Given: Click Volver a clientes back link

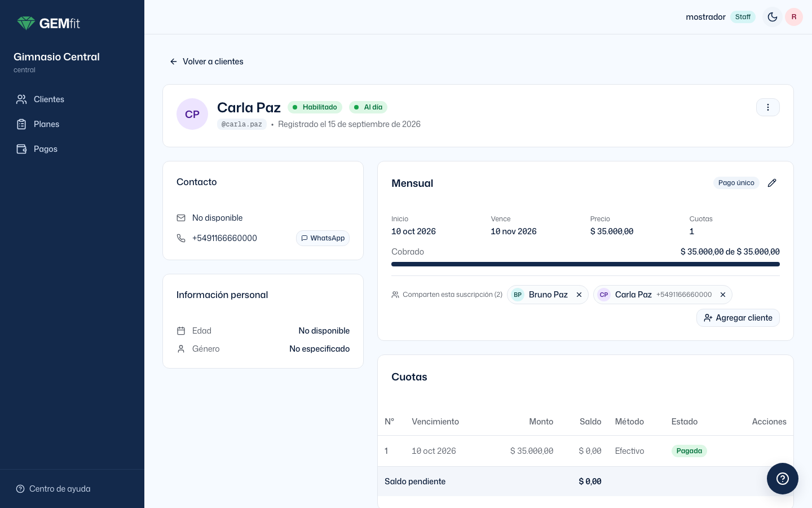Looking at the screenshot, I should click(206, 62).
